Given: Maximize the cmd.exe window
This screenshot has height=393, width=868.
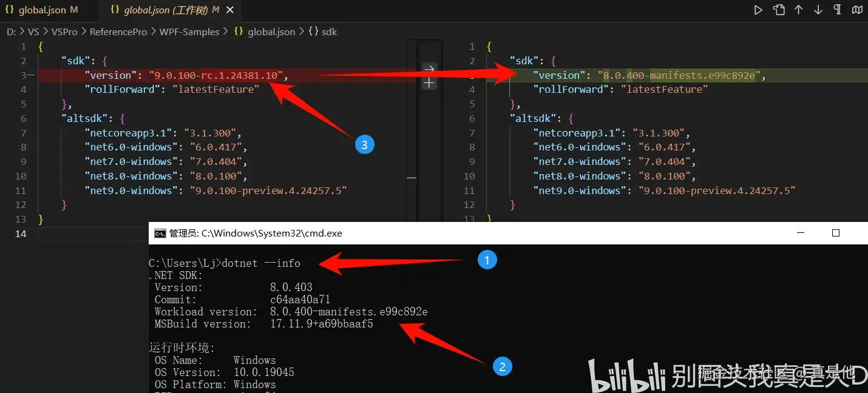Looking at the screenshot, I should tap(836, 233).
